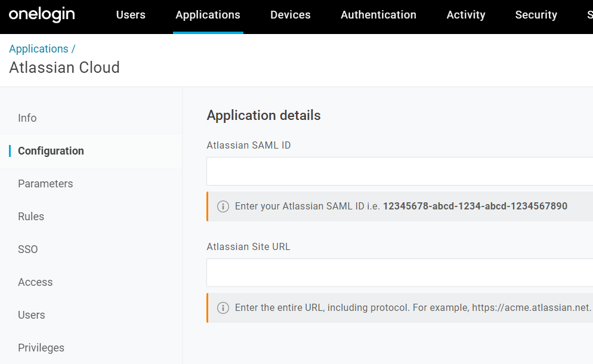The height and width of the screenshot is (364, 593).
Task: Click info icon beside SAML ID hint
Action: (x=223, y=206)
